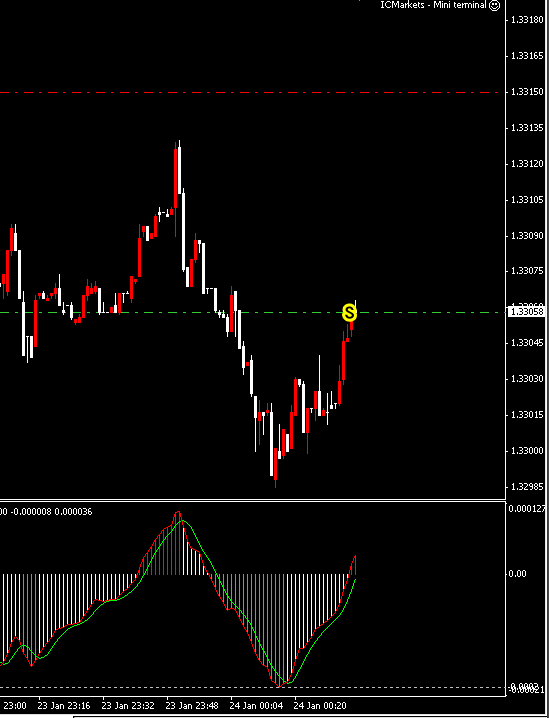Click the 23 Jan 23:16 time label
Viewport: 549px width, 718px height.
click(x=64, y=706)
